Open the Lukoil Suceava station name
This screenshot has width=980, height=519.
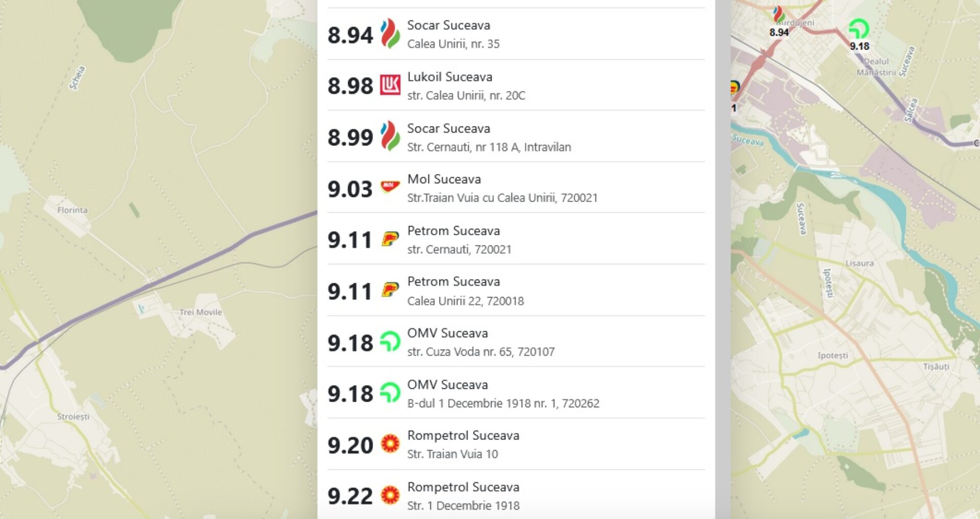pos(450,77)
